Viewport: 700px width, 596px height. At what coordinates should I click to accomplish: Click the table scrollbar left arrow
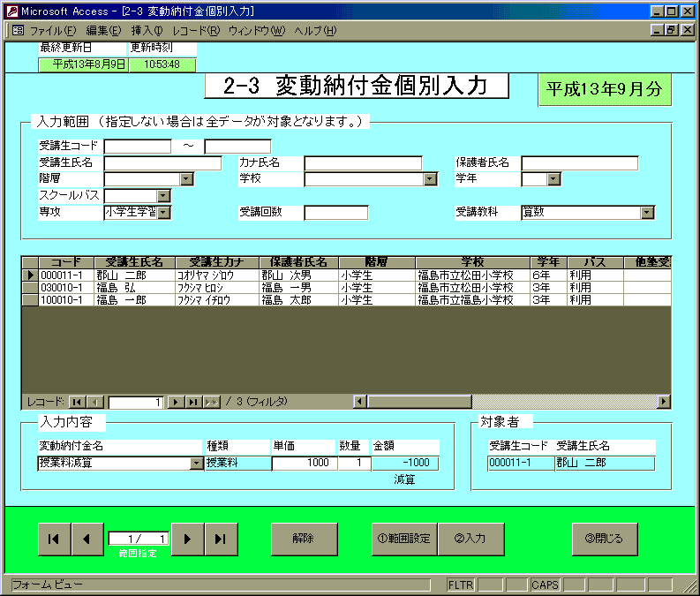pyautogui.click(x=360, y=402)
